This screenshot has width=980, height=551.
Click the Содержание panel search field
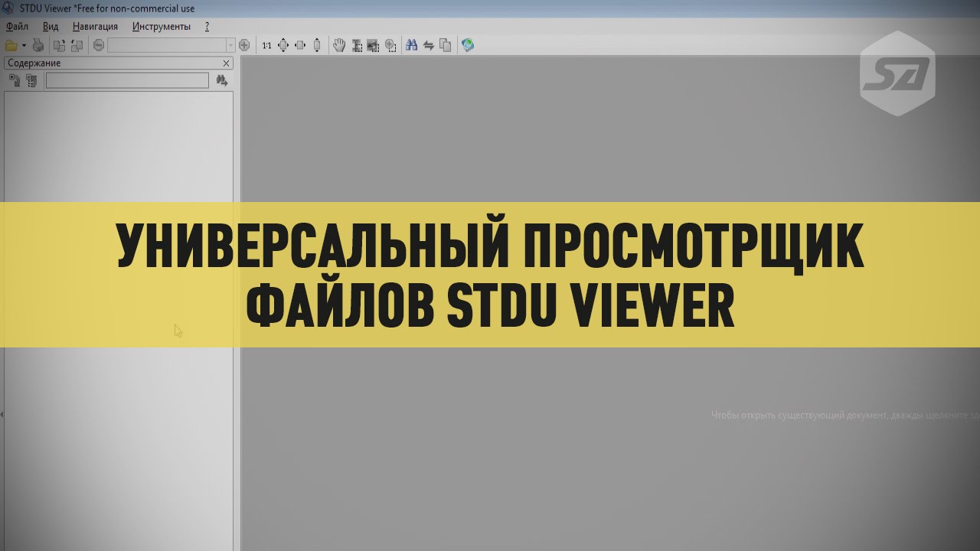click(127, 80)
